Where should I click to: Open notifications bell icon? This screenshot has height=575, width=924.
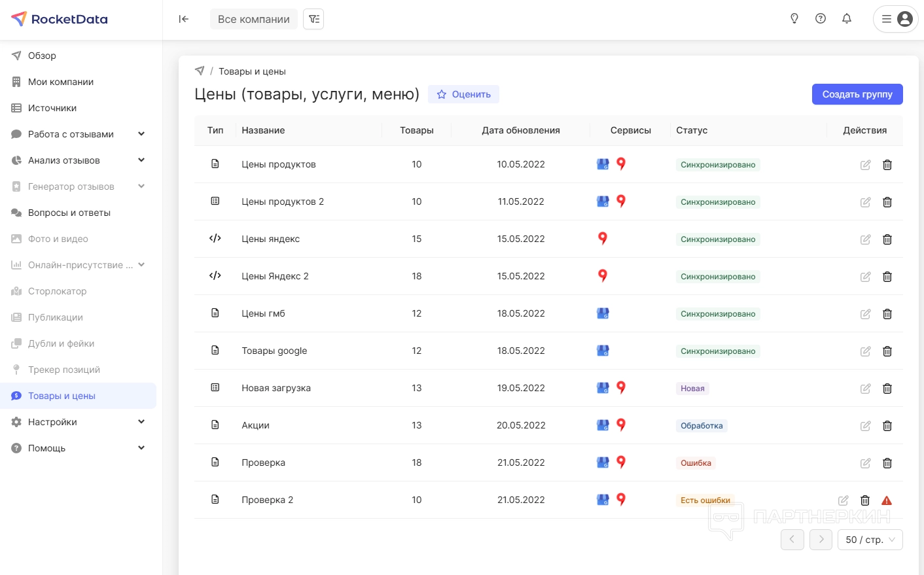pyautogui.click(x=846, y=19)
